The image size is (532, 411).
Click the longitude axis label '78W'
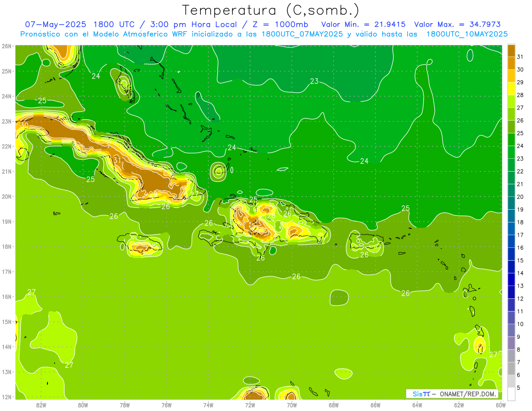click(x=125, y=405)
